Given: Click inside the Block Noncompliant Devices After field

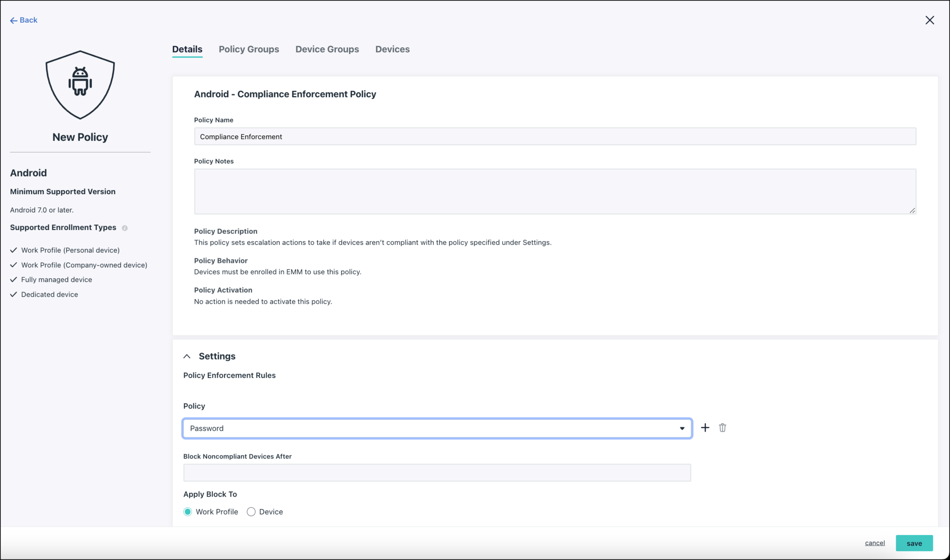Looking at the screenshot, I should [x=436, y=472].
